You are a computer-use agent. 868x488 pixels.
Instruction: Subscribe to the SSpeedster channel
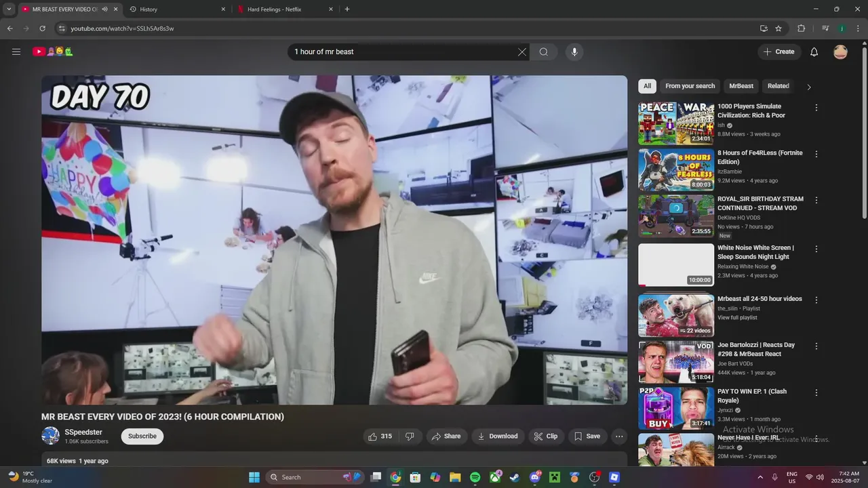[x=142, y=436]
